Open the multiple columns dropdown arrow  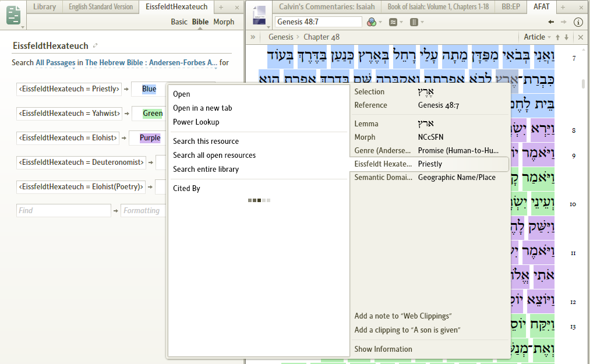point(422,22)
